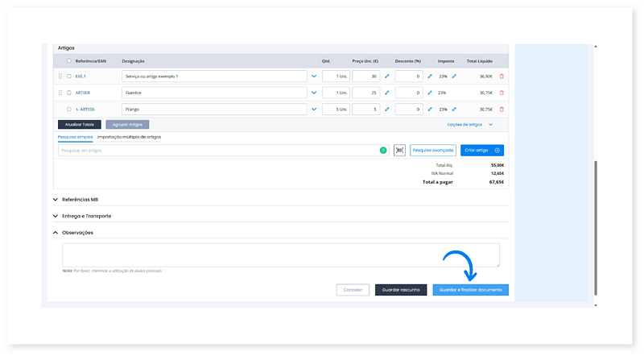
Task: Edit discount pencil for Frango row
Action: pos(430,110)
